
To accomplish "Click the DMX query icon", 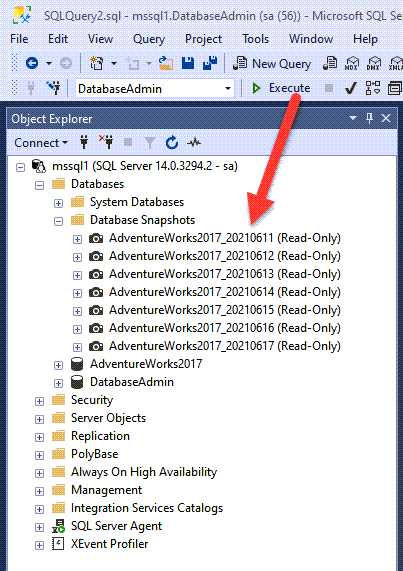I will click(x=374, y=64).
